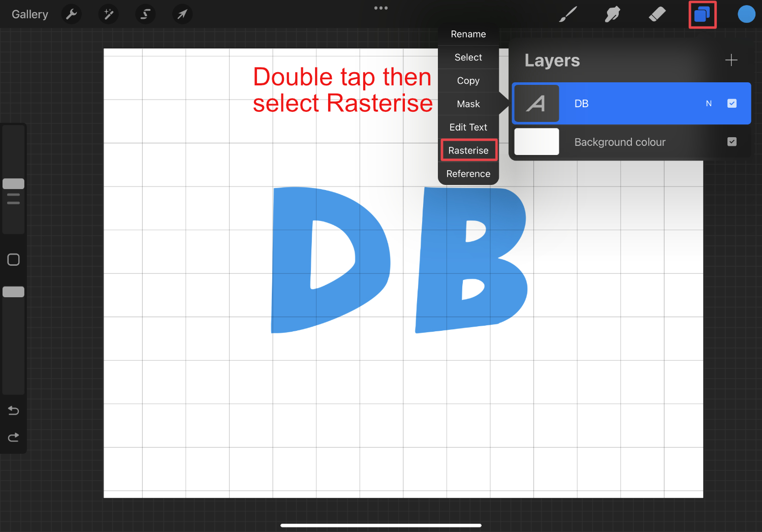Activate the Selection tool
Screen dimensions: 762x532
(x=145, y=14)
